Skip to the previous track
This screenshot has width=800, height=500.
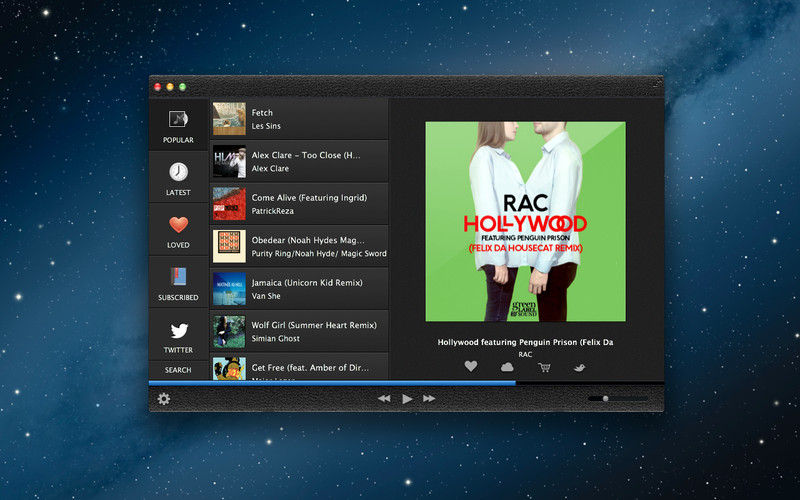(x=384, y=398)
